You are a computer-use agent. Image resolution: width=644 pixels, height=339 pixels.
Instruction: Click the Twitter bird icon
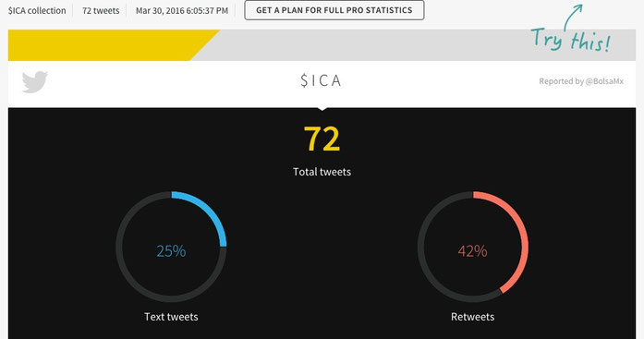pyautogui.click(x=35, y=81)
